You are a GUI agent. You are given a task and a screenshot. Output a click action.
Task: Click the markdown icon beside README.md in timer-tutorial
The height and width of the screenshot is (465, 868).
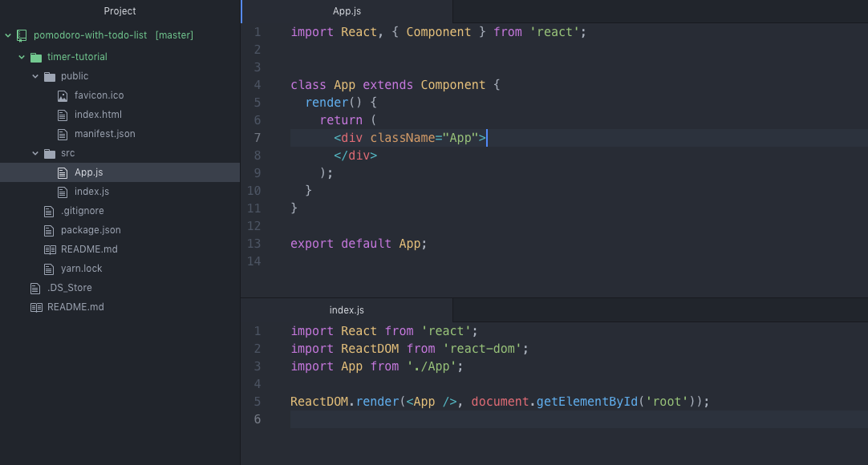49,249
